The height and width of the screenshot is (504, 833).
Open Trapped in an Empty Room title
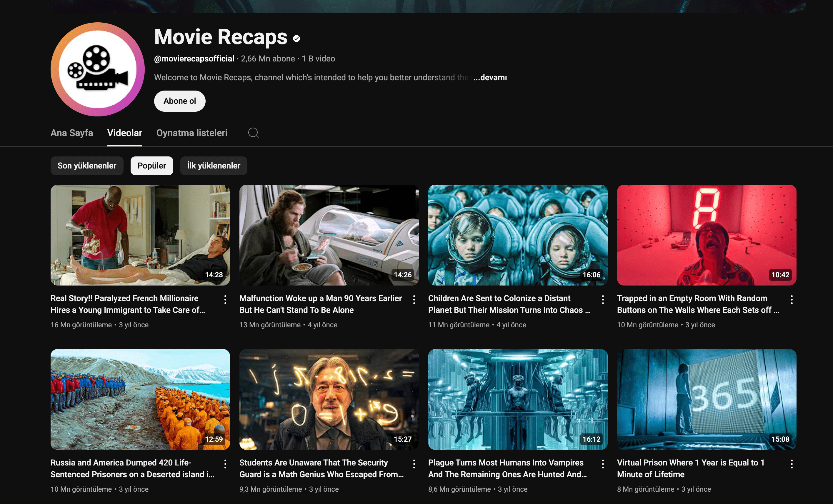(x=698, y=304)
